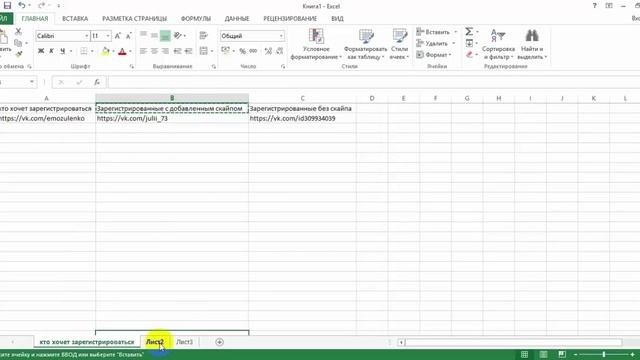Viewport: 640px width, 360px height.
Task: Add a new sheet with plus icon
Action: 219,342
